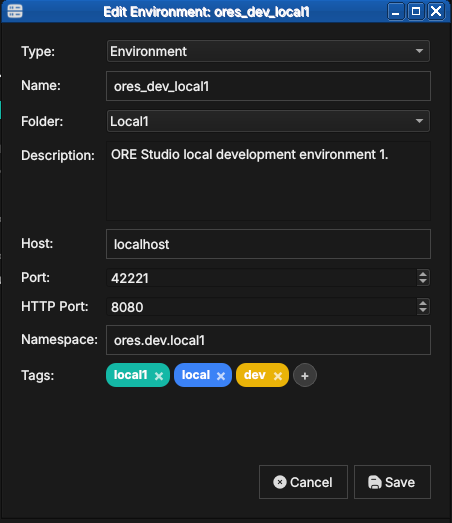The height and width of the screenshot is (523, 452).
Task: Click the 'HTTP Port:' label
Action: click(x=55, y=306)
